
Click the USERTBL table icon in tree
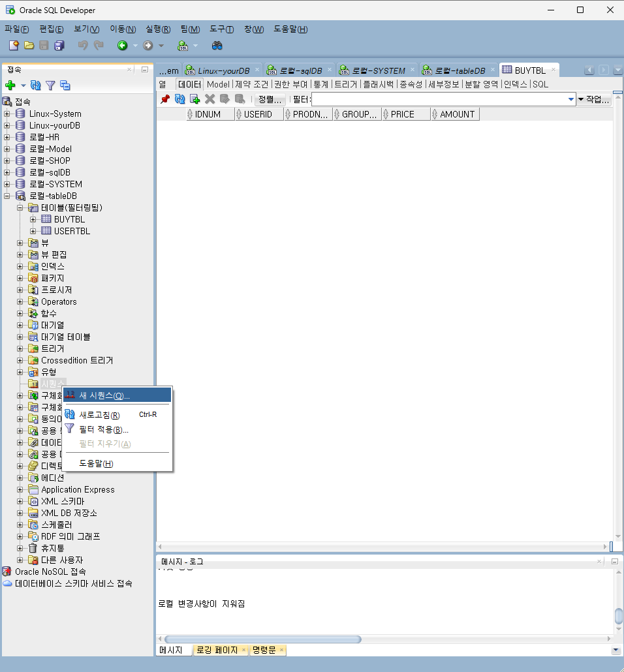pos(46,230)
